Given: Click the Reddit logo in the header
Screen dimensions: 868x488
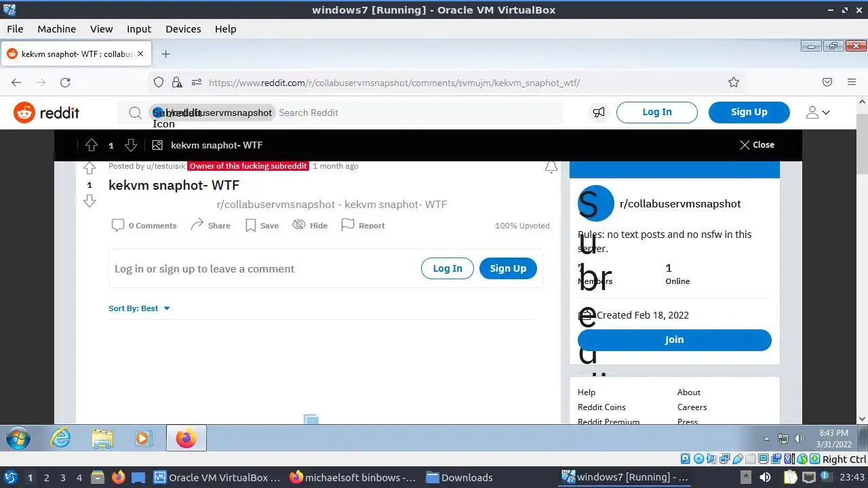Looking at the screenshot, I should coord(47,113).
